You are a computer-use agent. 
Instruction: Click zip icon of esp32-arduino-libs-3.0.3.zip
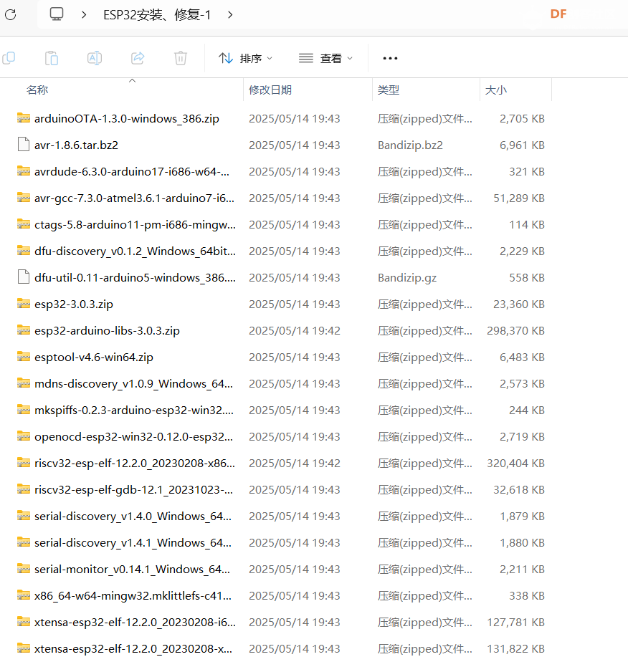tap(24, 330)
